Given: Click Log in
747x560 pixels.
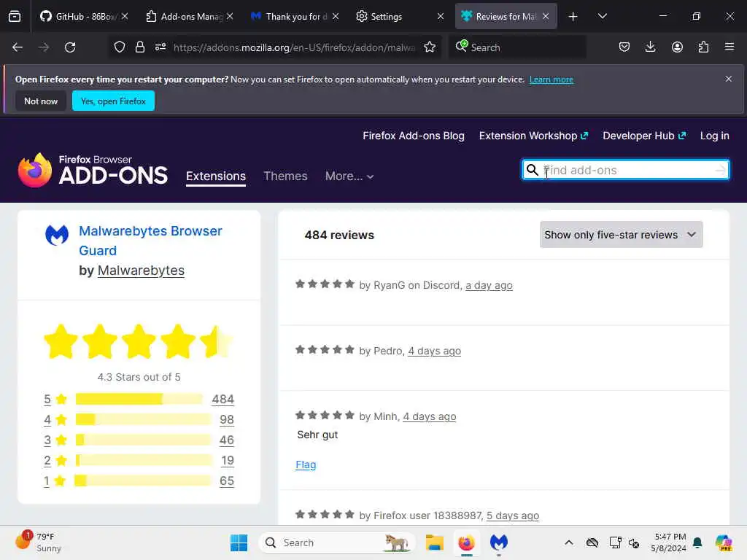Looking at the screenshot, I should point(714,136).
